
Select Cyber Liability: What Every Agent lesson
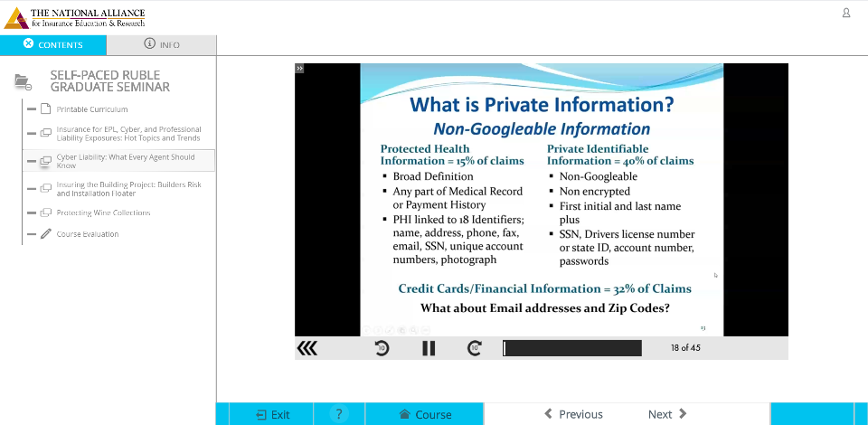pyautogui.click(x=125, y=161)
